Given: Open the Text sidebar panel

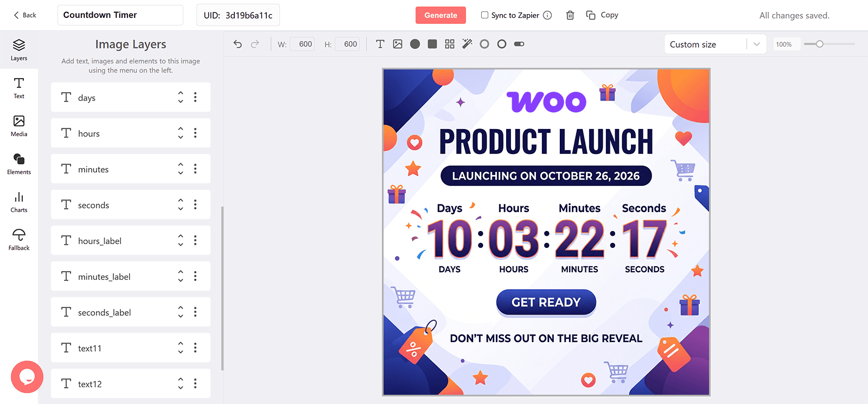Looking at the screenshot, I should coord(19,88).
